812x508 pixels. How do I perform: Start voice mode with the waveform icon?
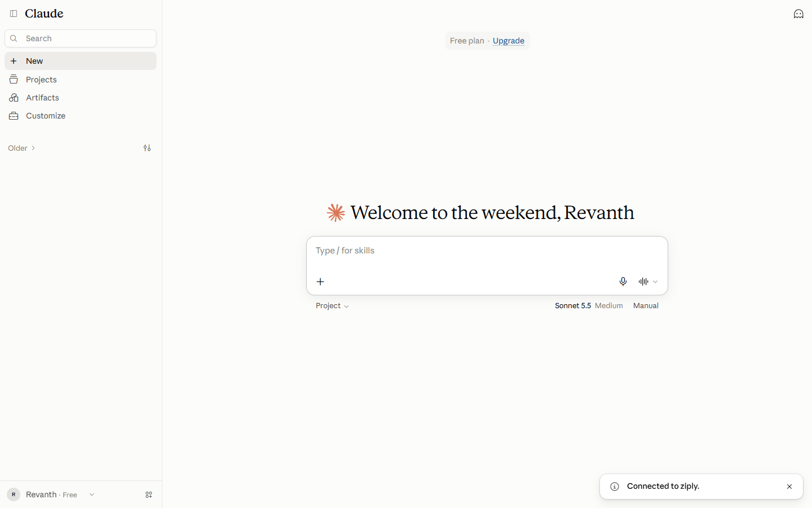click(643, 282)
